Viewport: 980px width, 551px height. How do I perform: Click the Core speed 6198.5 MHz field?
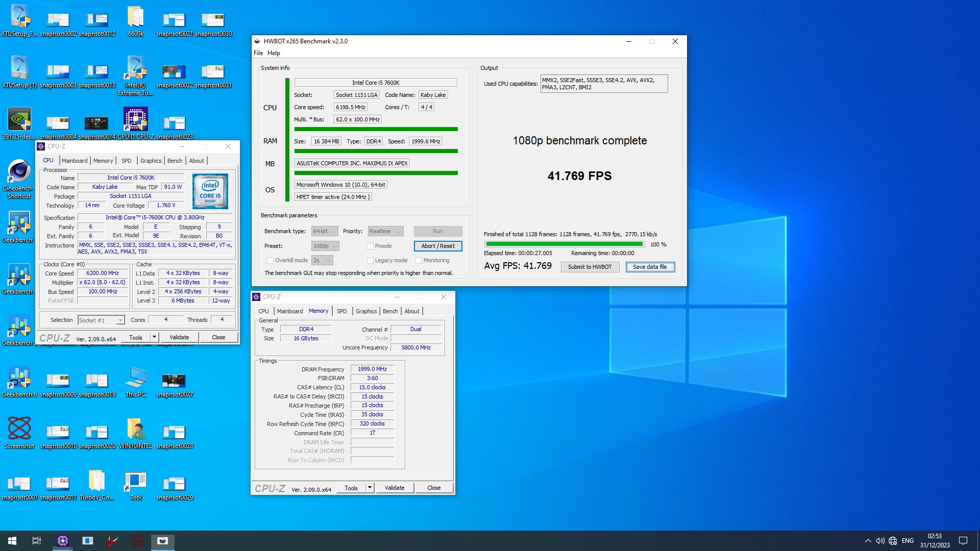350,107
